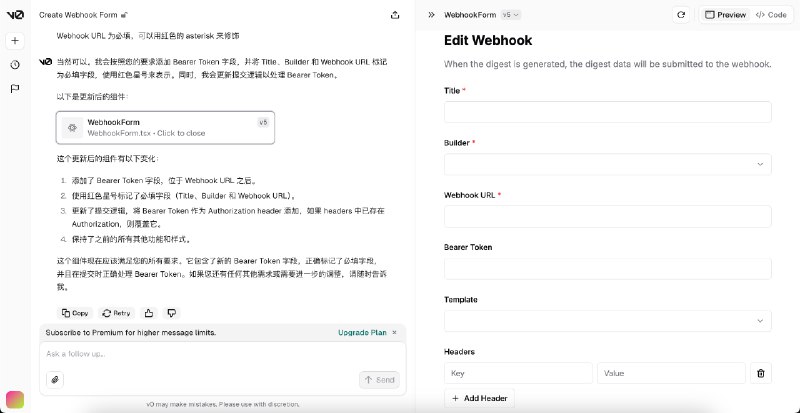The image size is (800, 413).
Task: Toggle the WebhookForm.tsx component card
Action: (165, 128)
